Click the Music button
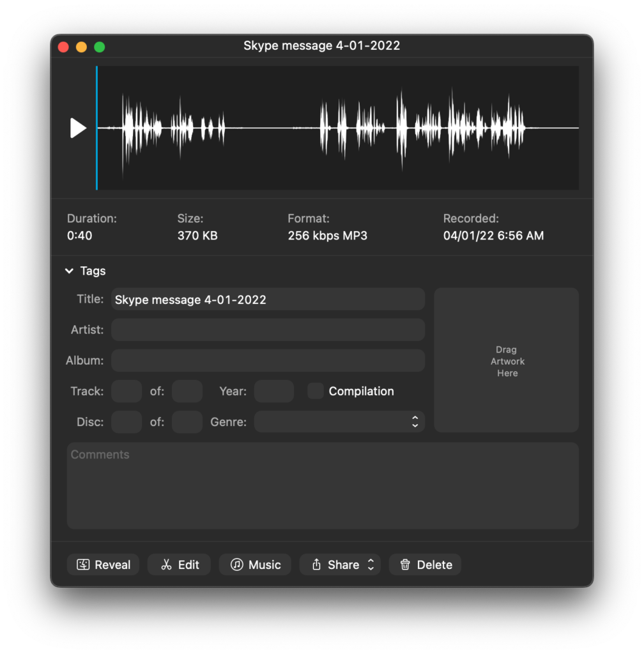 pos(255,565)
